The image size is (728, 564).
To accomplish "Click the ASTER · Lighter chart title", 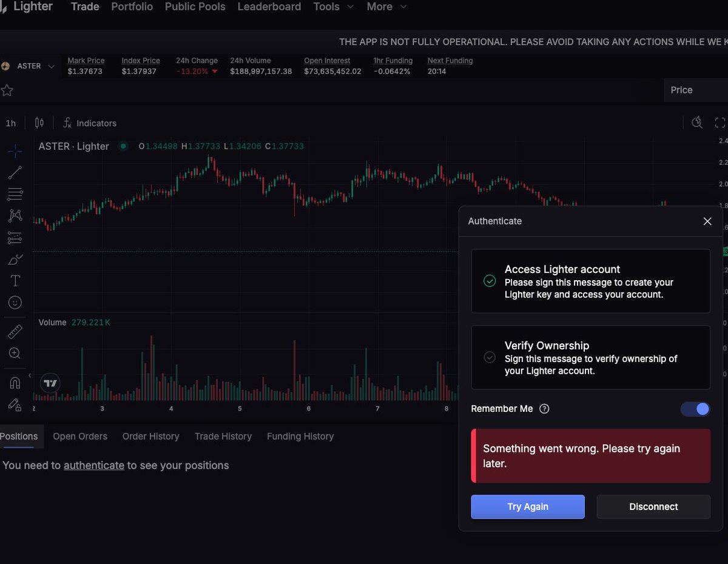I will point(74,146).
